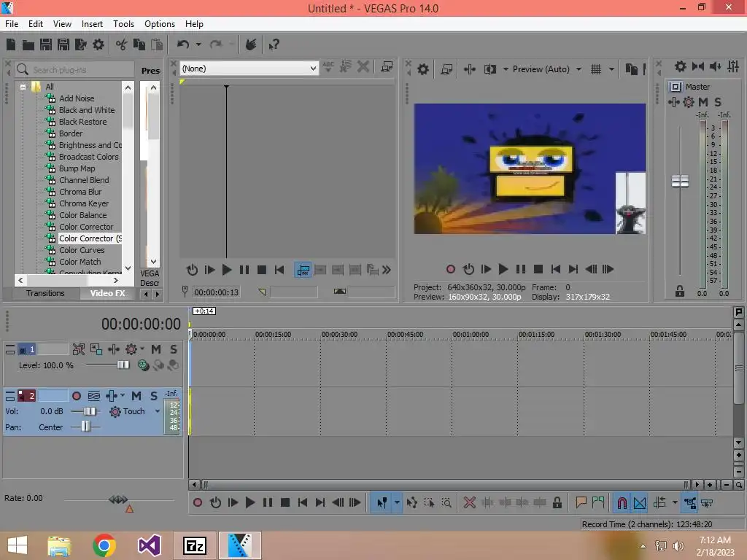747x560 pixels.
Task: Click Stop in the trimmer transport
Action: pos(262,270)
